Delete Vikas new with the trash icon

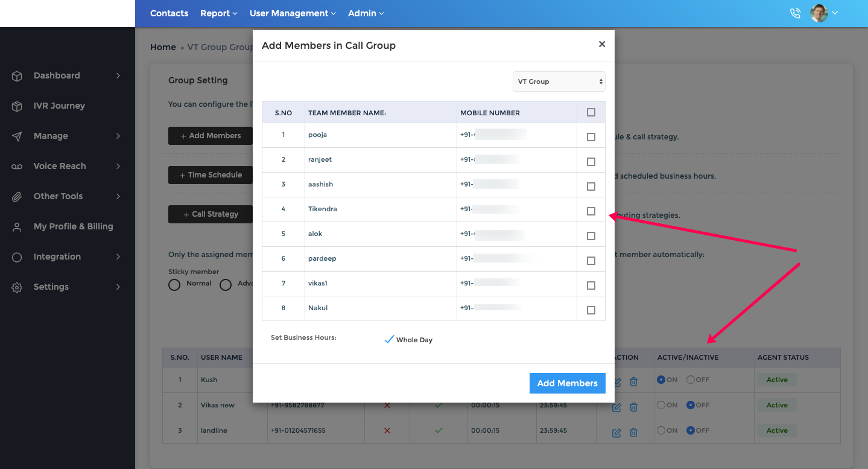coord(633,407)
